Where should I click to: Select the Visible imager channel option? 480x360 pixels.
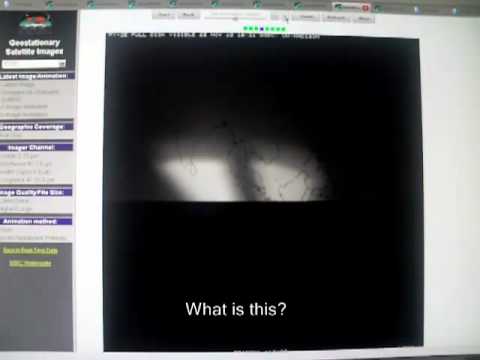pyautogui.click(x=19, y=156)
